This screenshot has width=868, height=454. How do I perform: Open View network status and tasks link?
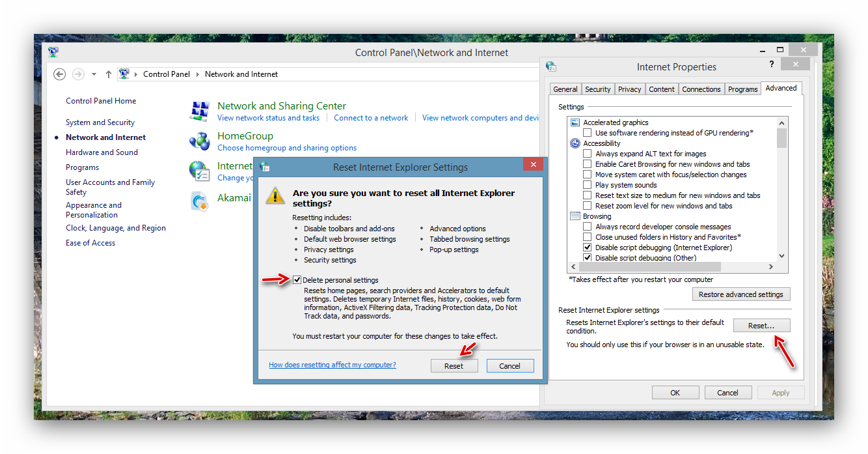tap(269, 118)
